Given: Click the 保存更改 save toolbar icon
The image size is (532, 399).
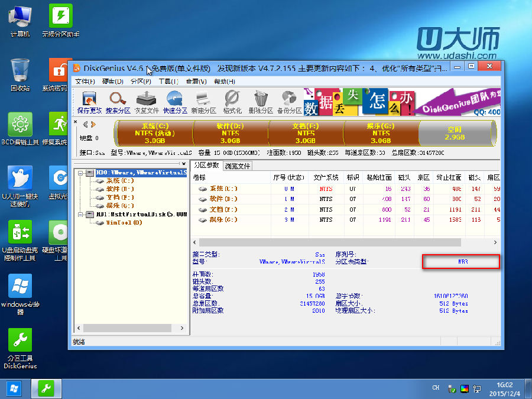Looking at the screenshot, I should point(89,102).
